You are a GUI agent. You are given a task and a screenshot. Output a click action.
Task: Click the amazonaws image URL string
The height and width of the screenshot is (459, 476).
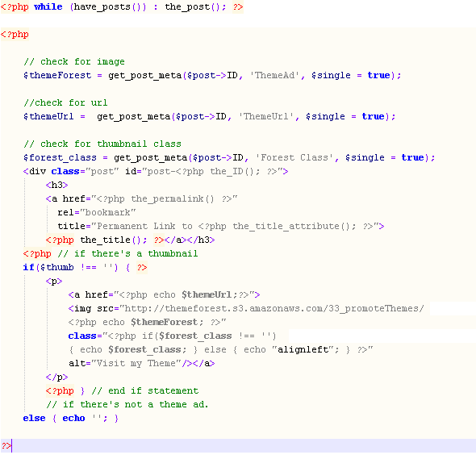(272, 309)
